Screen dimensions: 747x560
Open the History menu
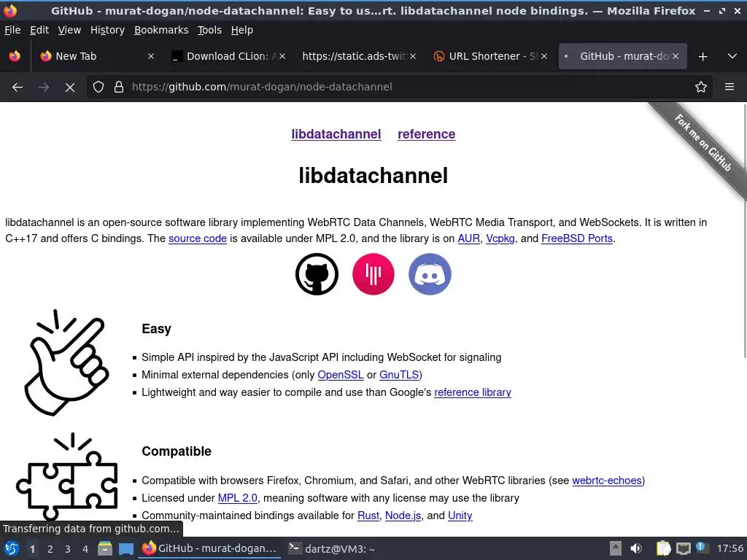(107, 30)
